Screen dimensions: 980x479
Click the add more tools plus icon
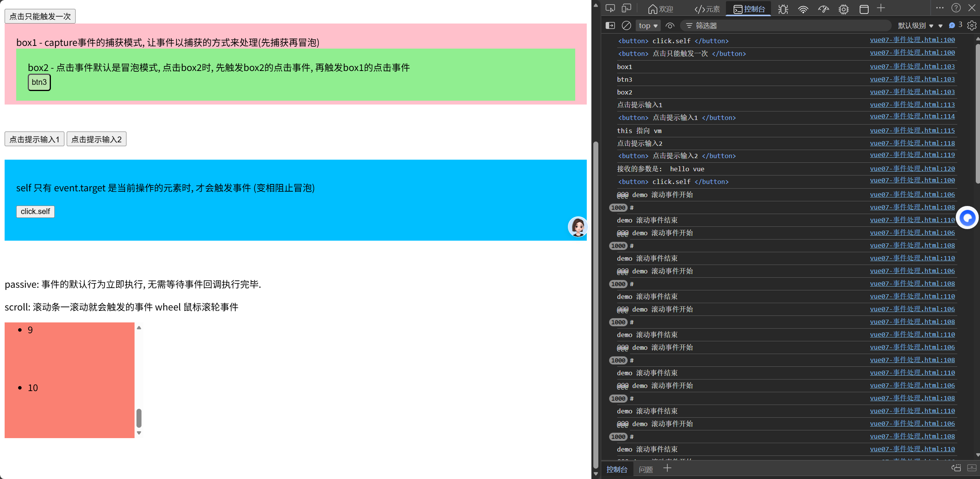(881, 8)
